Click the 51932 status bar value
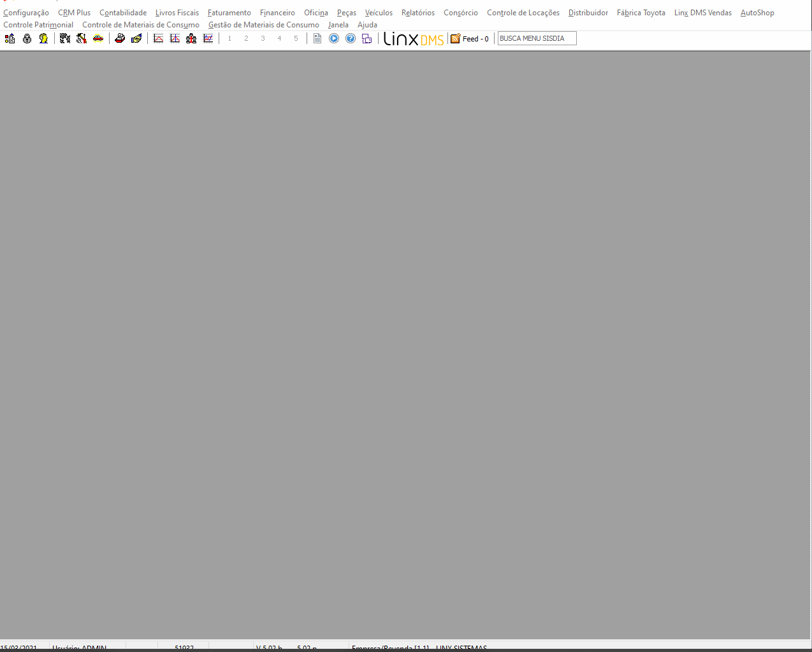The height and width of the screenshot is (652, 812). point(184,647)
